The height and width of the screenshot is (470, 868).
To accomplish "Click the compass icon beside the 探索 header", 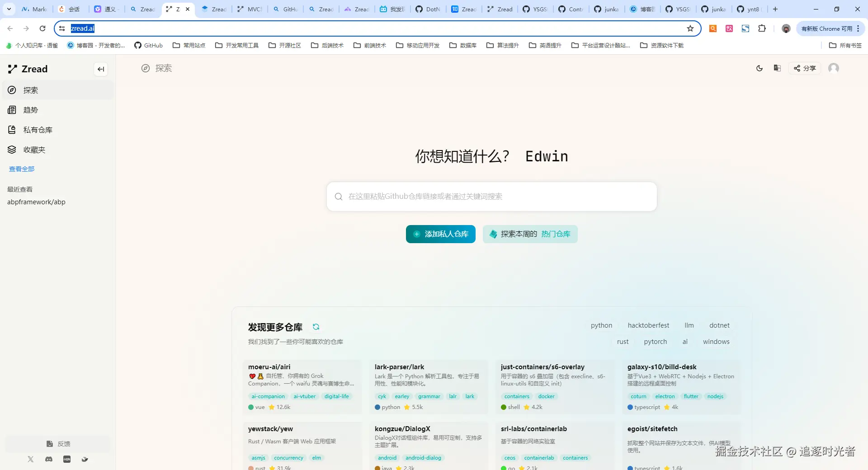I will tap(146, 68).
